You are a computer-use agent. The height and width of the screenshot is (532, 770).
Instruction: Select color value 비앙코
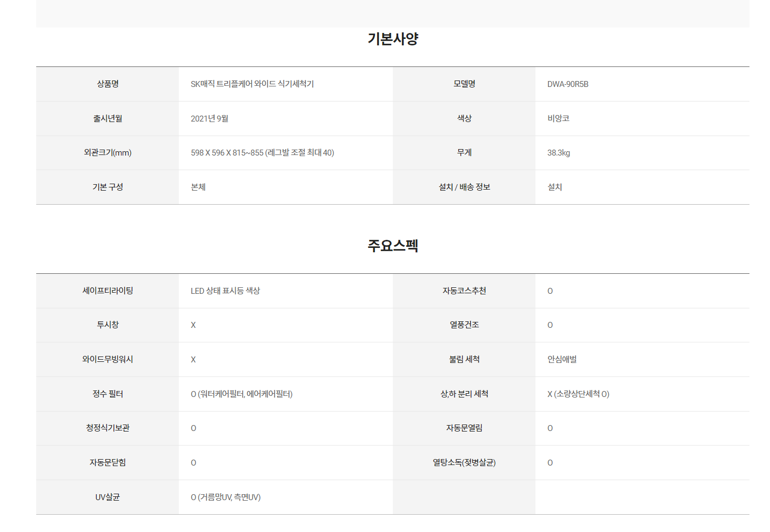coord(558,118)
